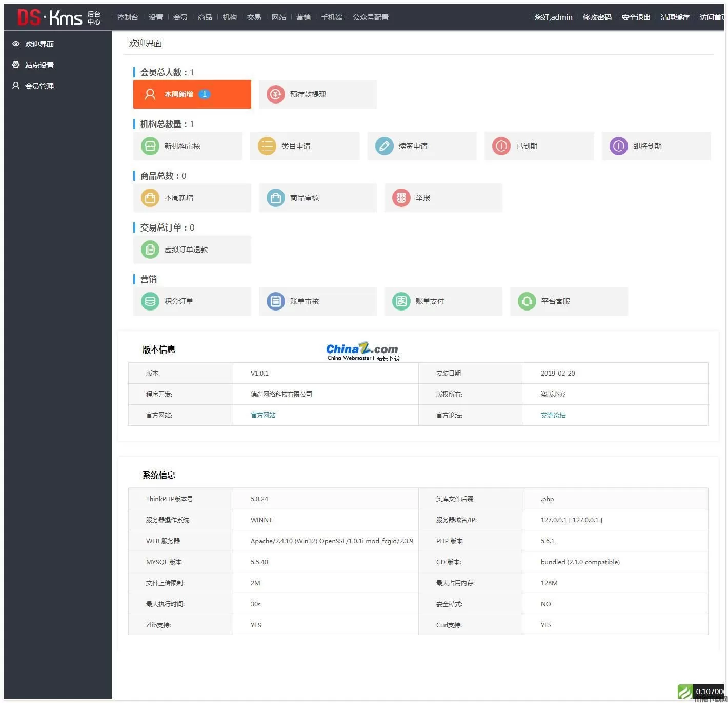
Task: Open the 账单支付 bill payment icon
Action: coord(401,301)
